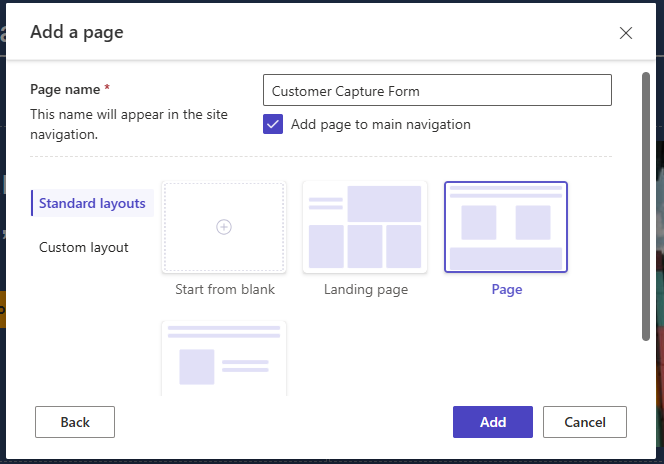Image resolution: width=664 pixels, height=464 pixels.
Task: Select the Landing page layout thumbnail
Action: click(365, 227)
